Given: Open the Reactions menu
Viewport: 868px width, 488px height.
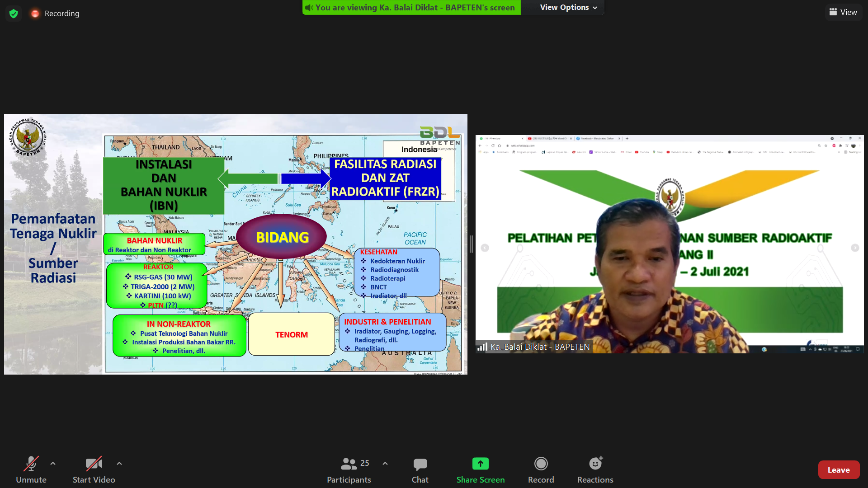Looking at the screenshot, I should (x=595, y=470).
